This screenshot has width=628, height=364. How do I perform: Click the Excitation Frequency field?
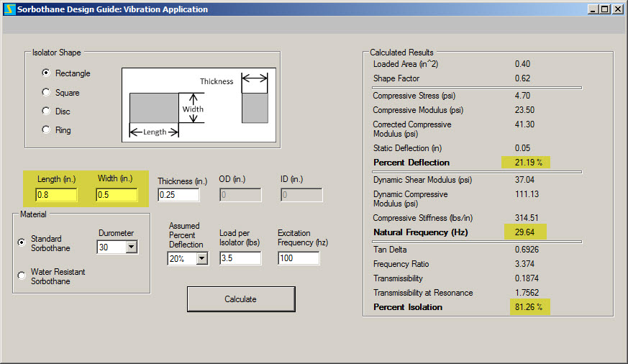point(299,258)
